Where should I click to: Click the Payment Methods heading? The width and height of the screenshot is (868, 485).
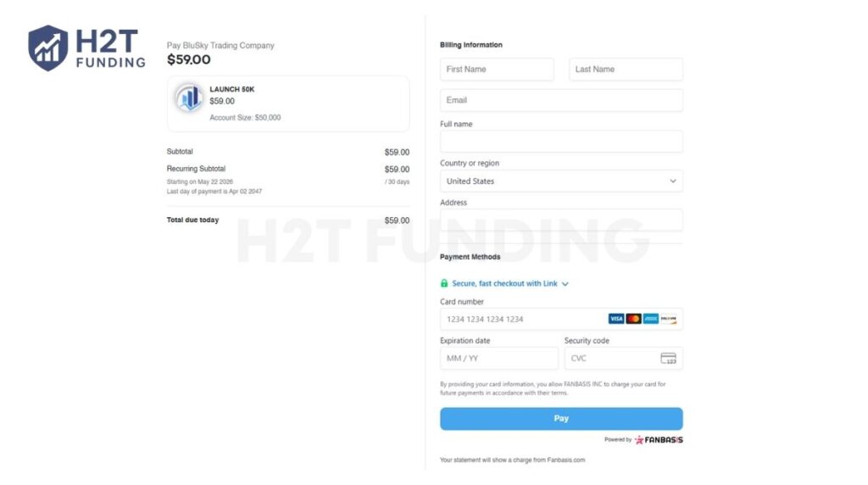470,257
